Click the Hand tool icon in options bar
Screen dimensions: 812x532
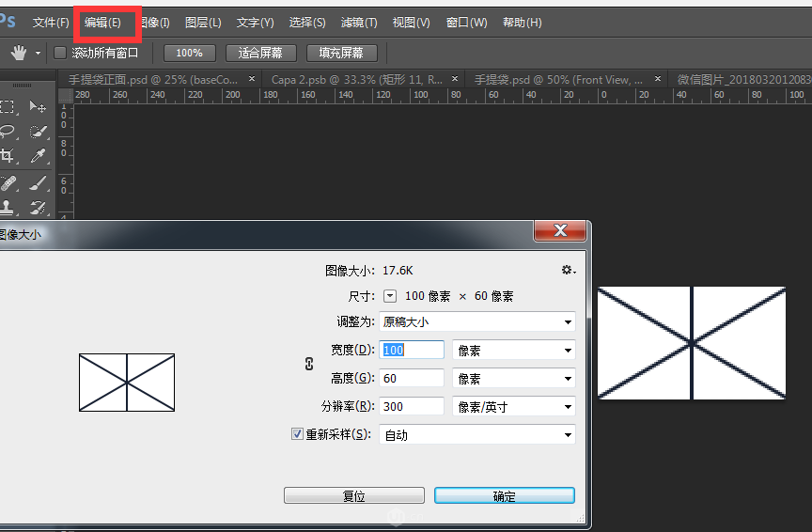pyautogui.click(x=19, y=53)
